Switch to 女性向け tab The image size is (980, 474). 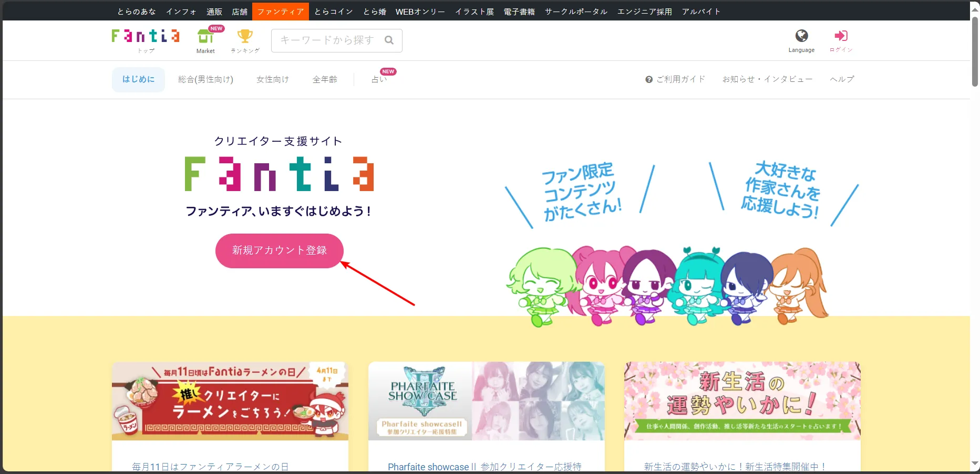pos(273,79)
